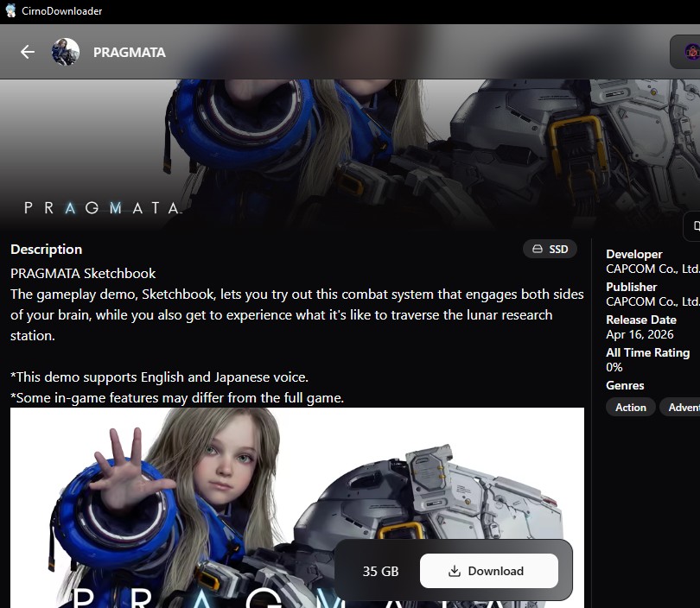
Task: Click the PRAGMATA logo on the banner
Action: [103, 208]
